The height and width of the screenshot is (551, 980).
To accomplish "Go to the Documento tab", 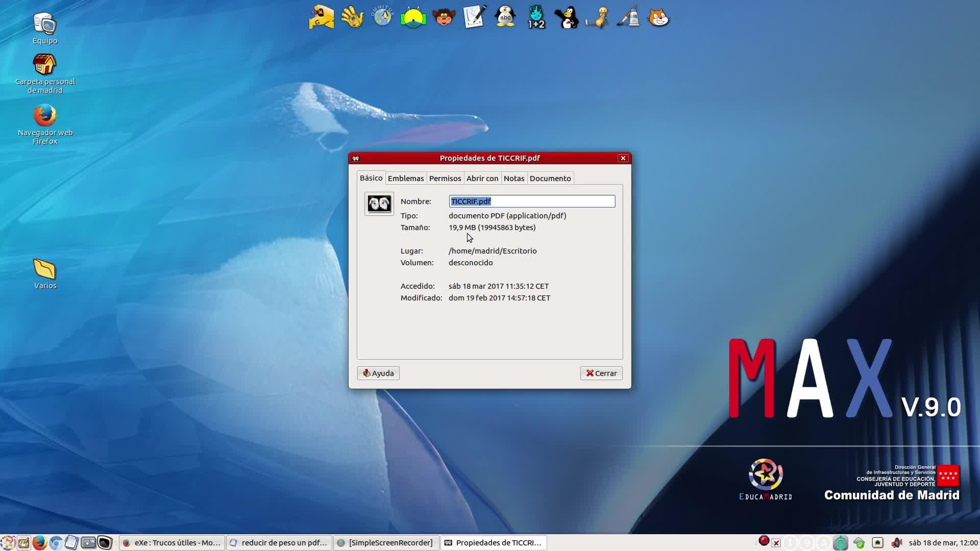I will coord(550,178).
